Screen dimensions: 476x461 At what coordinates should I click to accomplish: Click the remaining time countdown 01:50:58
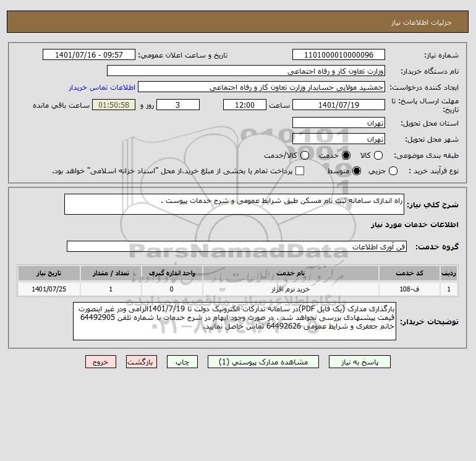114,105
